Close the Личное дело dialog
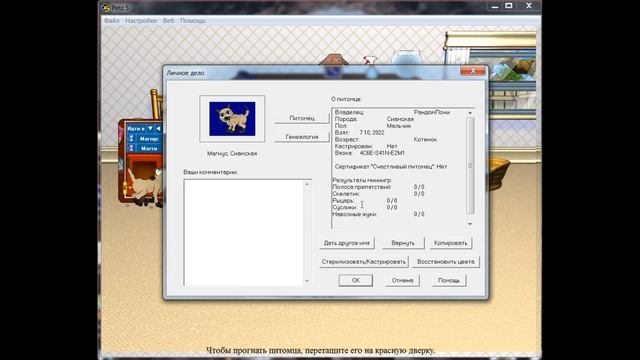The height and width of the screenshot is (360, 640). tap(473, 71)
